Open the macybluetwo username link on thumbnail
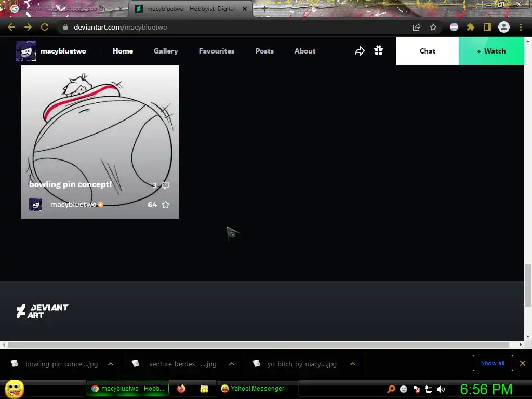532x399 pixels. coord(73,204)
